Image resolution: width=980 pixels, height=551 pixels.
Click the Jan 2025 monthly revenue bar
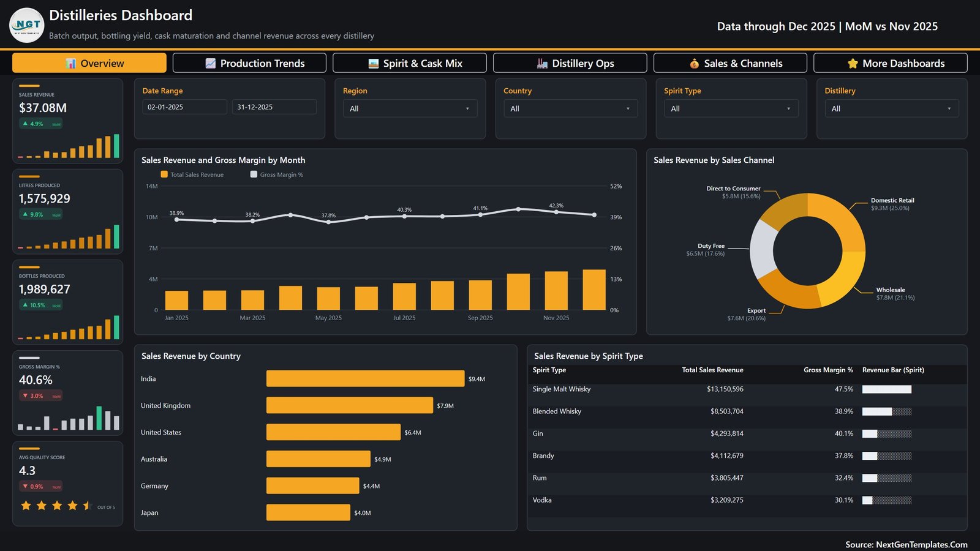coord(176,301)
